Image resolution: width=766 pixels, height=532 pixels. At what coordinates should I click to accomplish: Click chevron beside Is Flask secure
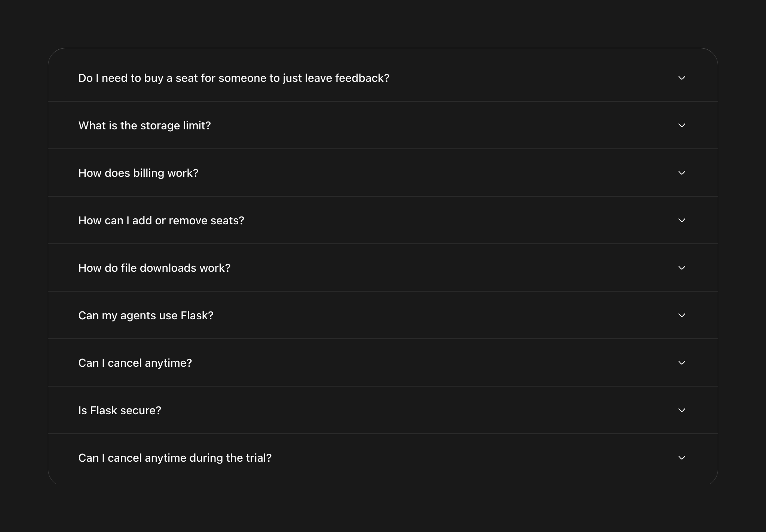coord(681,410)
